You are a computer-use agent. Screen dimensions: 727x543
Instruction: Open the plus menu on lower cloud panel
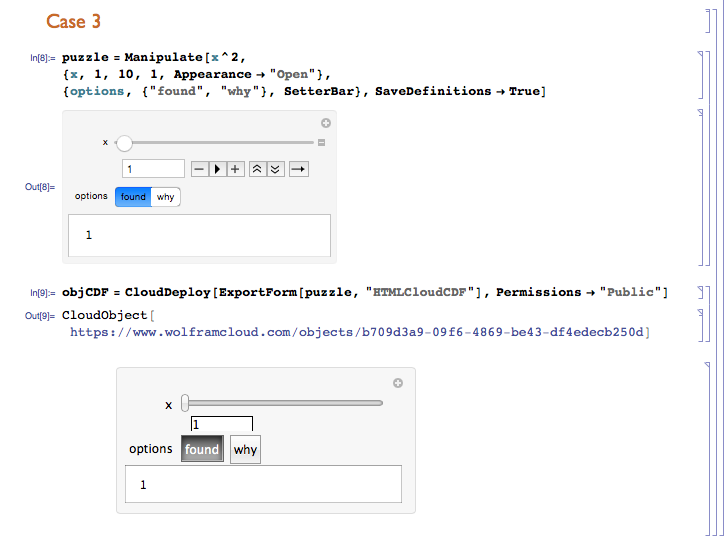398,383
